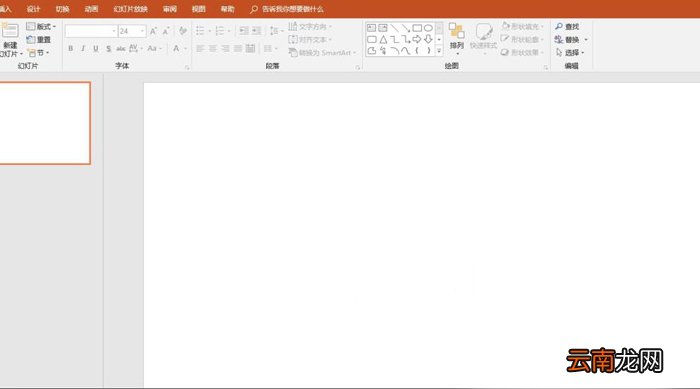Open the font color A picker

coord(176,48)
